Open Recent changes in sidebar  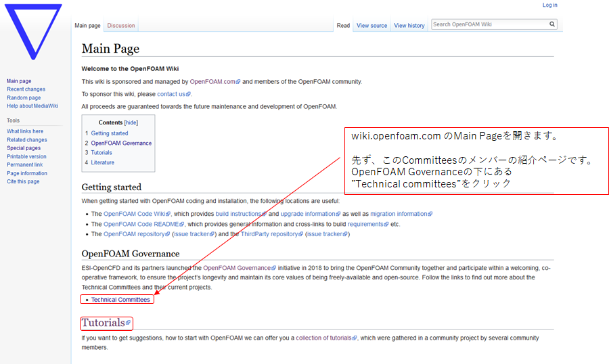coord(26,89)
